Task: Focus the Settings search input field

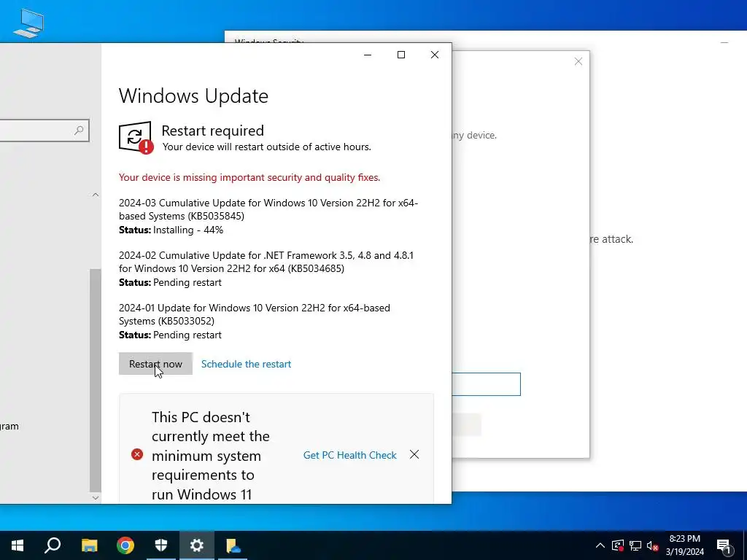Action: (43, 131)
